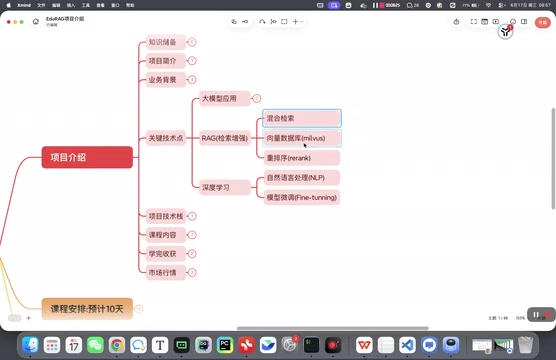This screenshot has width=556, height=360.
Task: Expand the 项目简介 node count circle
Action: (x=192, y=61)
